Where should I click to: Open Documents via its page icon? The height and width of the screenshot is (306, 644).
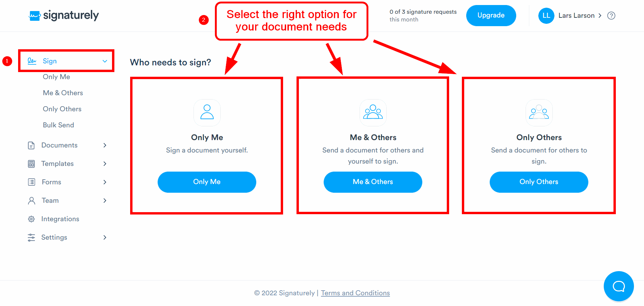(x=32, y=145)
